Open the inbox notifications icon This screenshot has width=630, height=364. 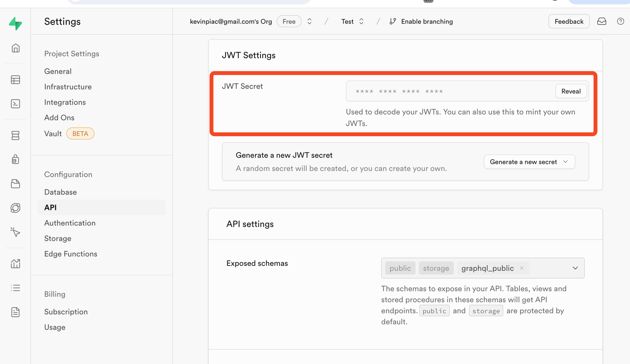(x=602, y=22)
